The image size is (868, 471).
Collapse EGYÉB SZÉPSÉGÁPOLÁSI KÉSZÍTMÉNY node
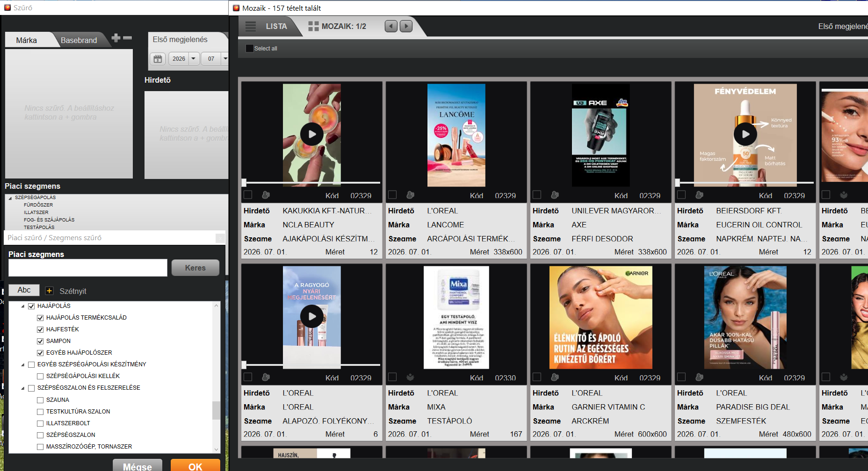[23, 365]
